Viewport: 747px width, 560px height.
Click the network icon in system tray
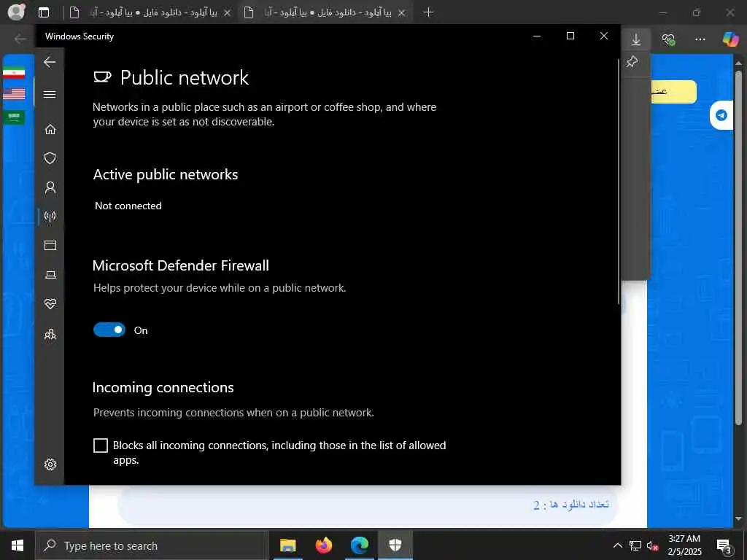pyautogui.click(x=635, y=545)
